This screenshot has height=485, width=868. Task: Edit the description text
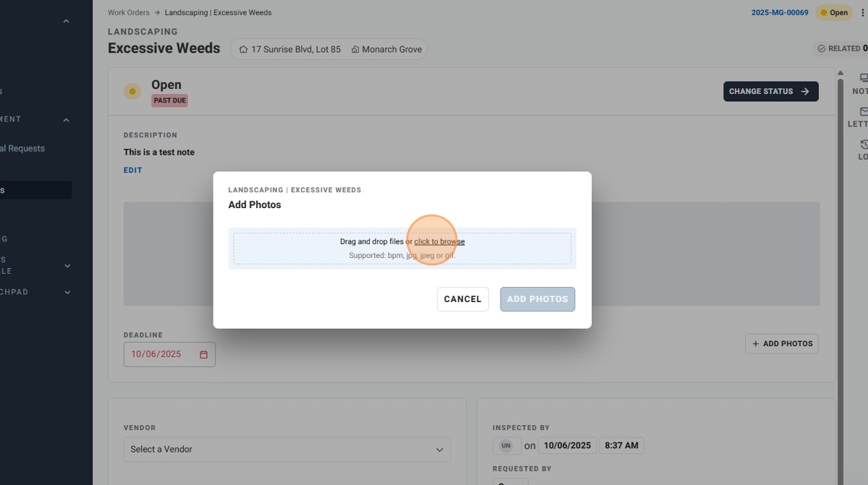tap(133, 171)
